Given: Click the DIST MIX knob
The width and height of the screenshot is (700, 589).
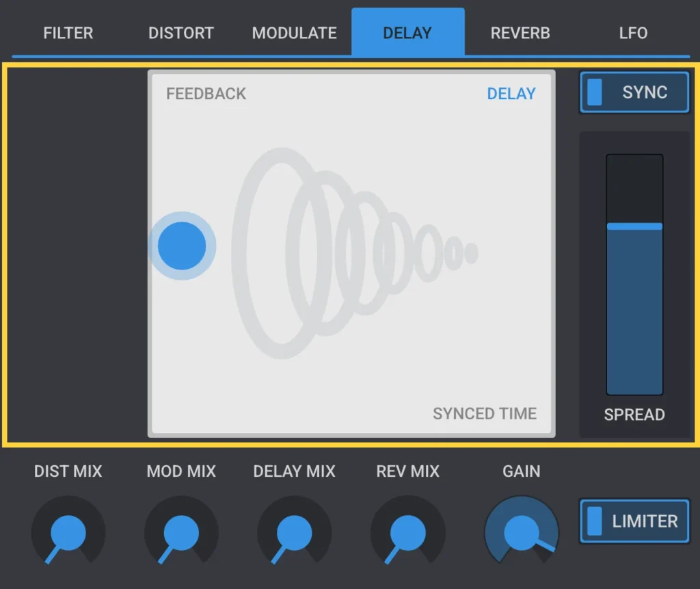Looking at the screenshot, I should (68, 532).
